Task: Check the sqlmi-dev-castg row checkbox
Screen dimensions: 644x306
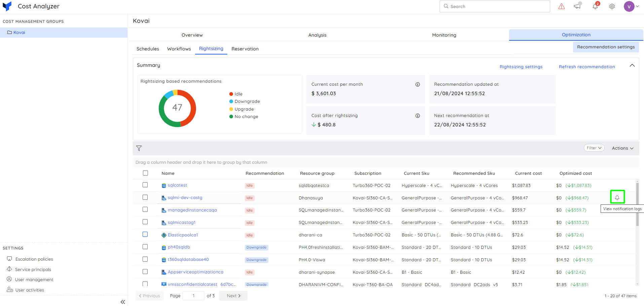Action: point(145,197)
